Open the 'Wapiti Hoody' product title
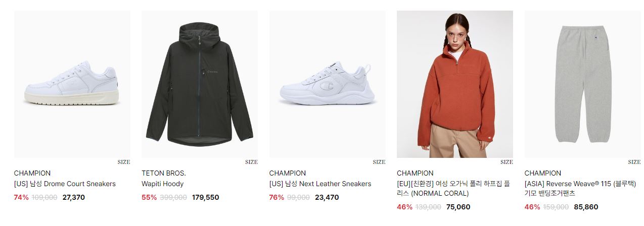 click(x=163, y=184)
